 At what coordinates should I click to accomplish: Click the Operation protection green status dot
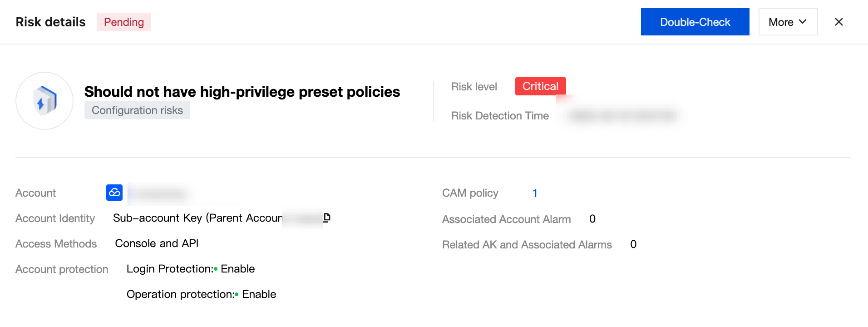pos(237,294)
